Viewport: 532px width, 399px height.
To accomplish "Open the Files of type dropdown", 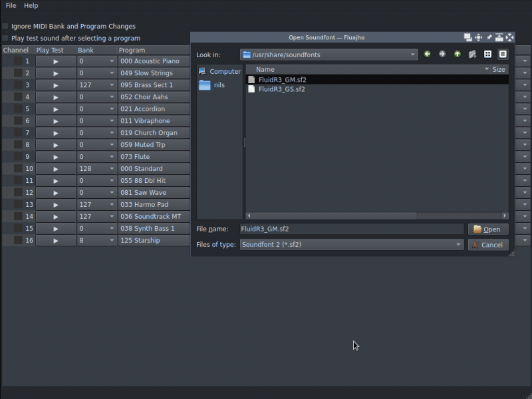I will pos(352,245).
